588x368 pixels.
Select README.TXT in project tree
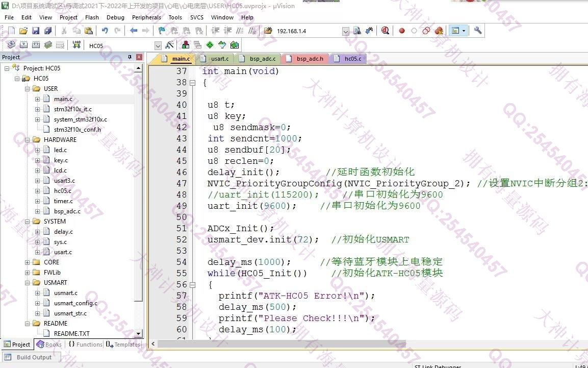[x=71, y=334]
